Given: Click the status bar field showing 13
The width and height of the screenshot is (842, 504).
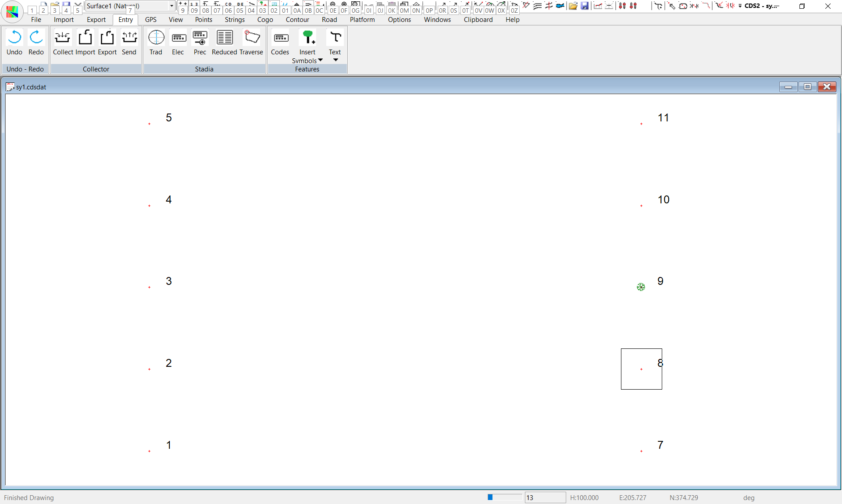Looking at the screenshot, I should point(545,497).
